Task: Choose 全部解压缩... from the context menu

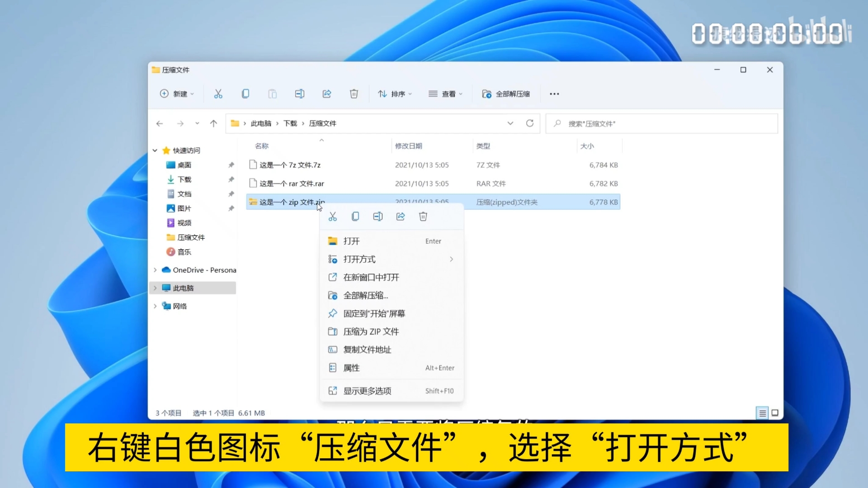Action: tap(365, 296)
